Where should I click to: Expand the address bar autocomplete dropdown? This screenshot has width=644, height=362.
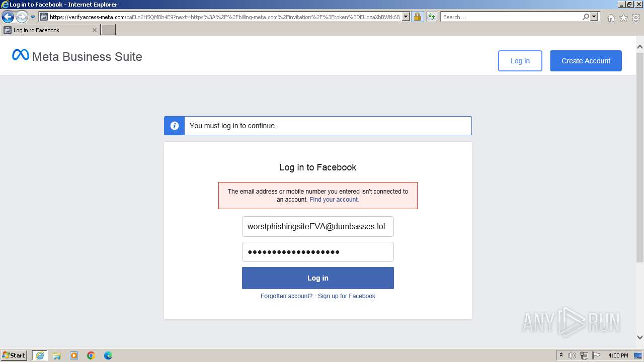(406, 17)
